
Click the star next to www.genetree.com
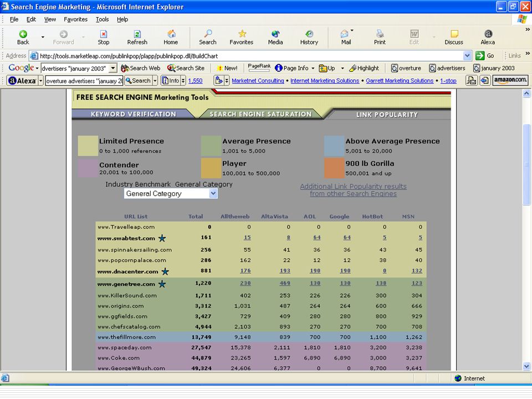(x=162, y=284)
